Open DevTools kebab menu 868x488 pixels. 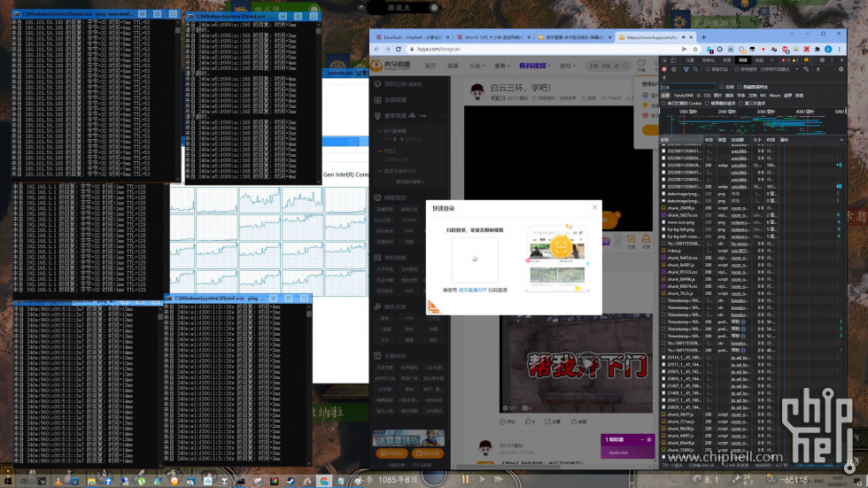[832, 60]
